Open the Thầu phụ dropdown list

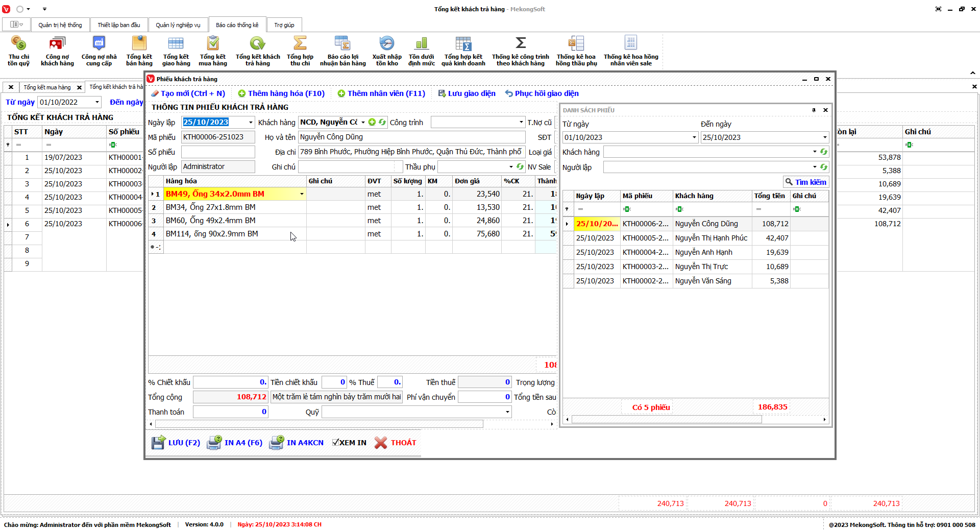(x=510, y=167)
